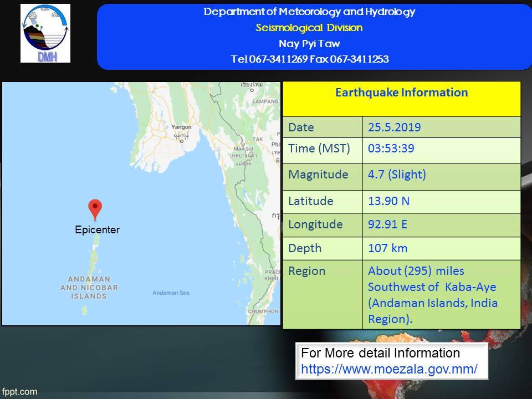
Task: Click the yellow Seismological Division heading
Action: (309, 28)
